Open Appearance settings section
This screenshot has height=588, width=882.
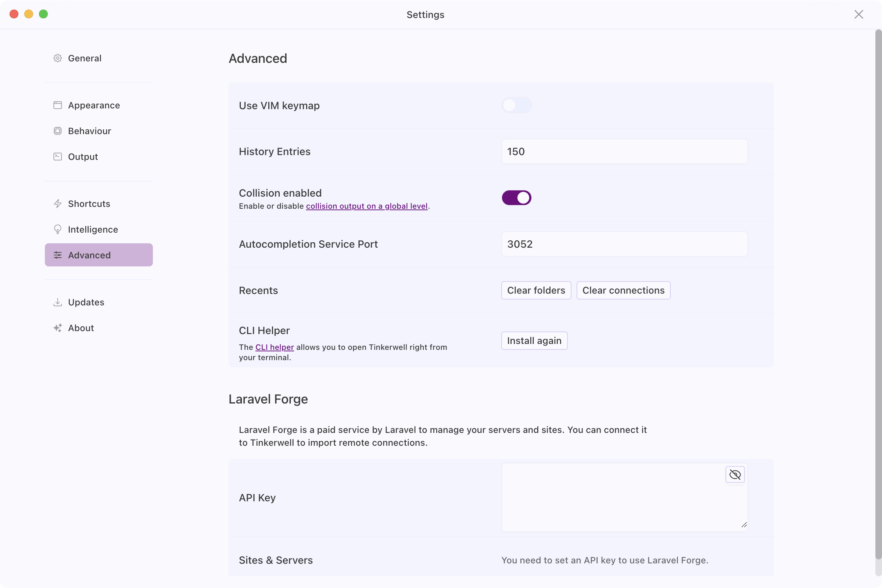(x=99, y=105)
